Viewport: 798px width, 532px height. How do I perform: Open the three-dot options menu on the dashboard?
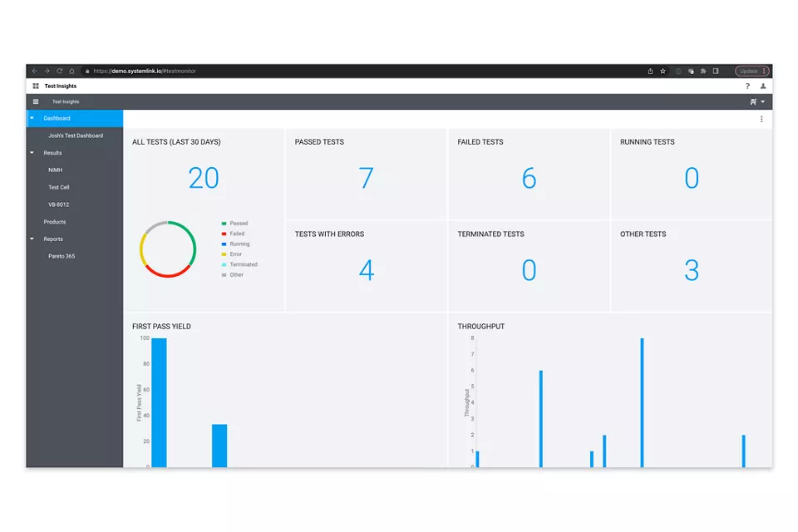pos(761,119)
